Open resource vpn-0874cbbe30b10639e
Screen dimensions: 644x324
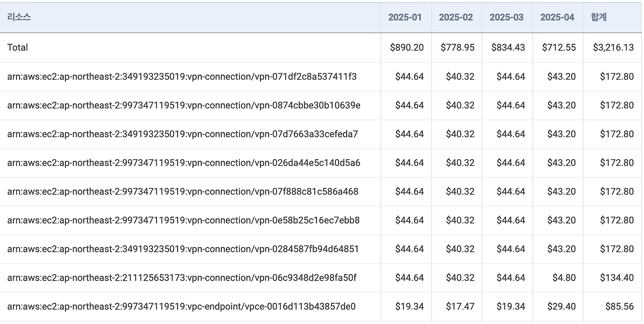184,105
